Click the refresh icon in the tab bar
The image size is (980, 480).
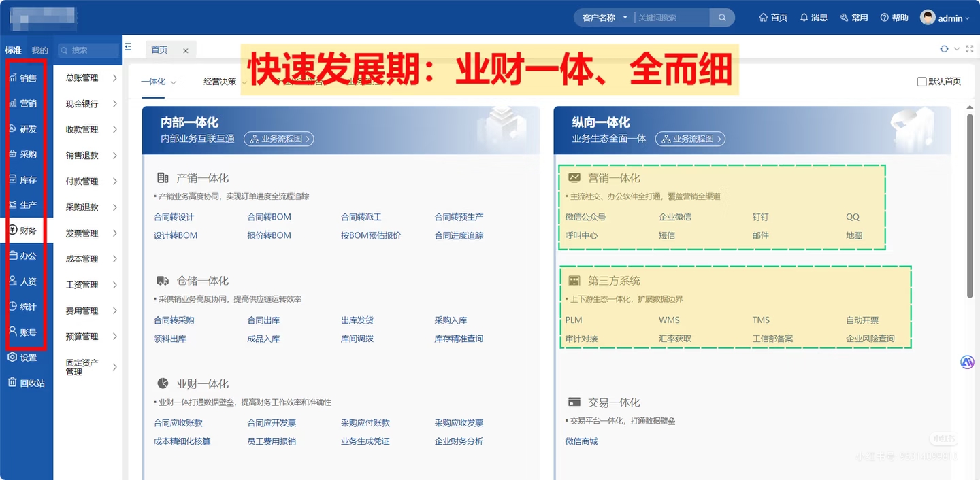(x=944, y=49)
